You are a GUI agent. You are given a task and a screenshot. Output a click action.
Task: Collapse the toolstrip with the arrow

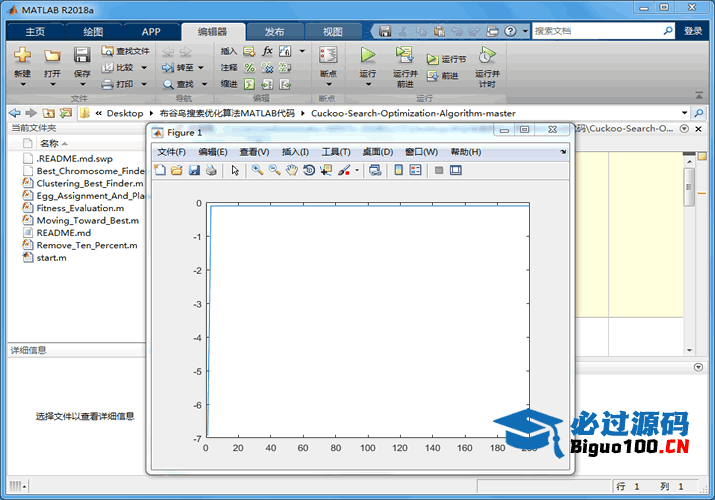click(699, 95)
